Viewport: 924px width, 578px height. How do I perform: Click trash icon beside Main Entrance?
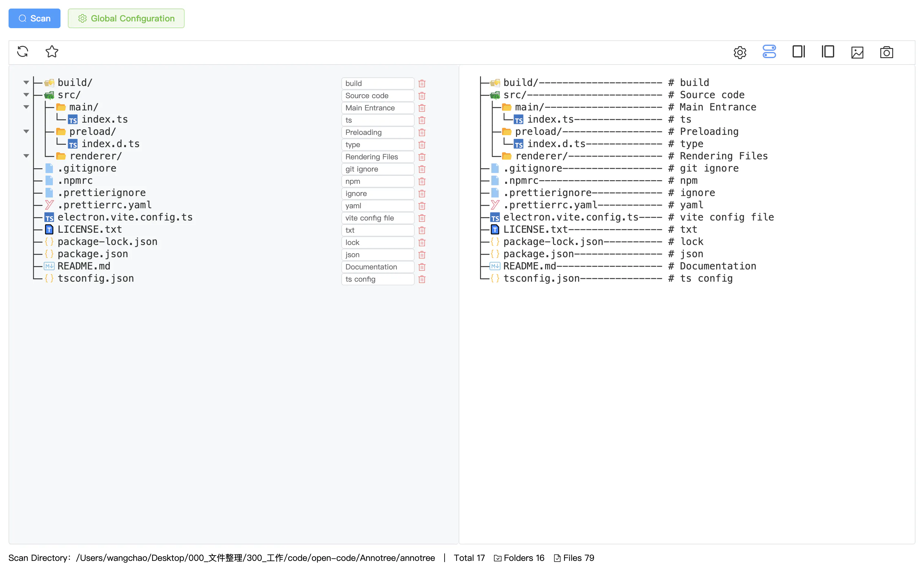coord(422,108)
